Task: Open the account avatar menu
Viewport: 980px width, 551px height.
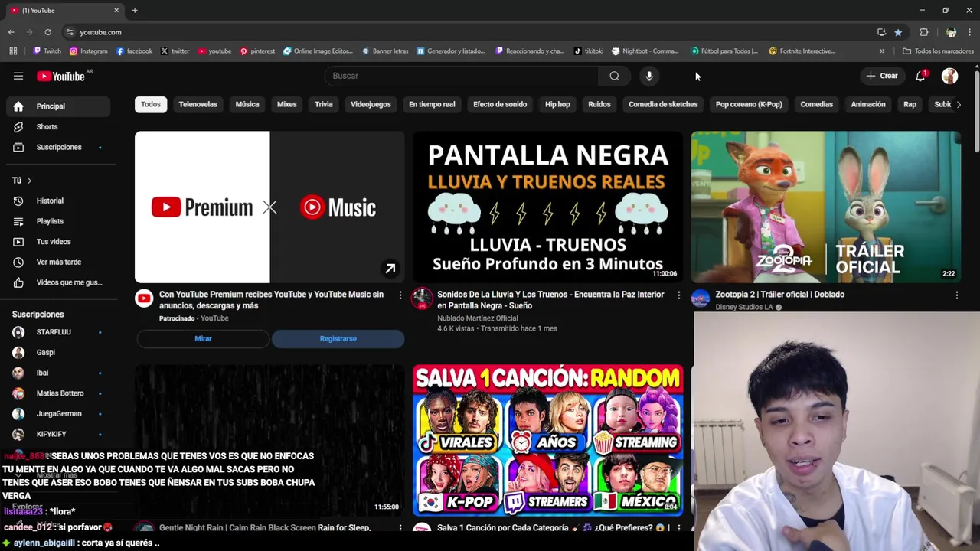Action: (949, 76)
